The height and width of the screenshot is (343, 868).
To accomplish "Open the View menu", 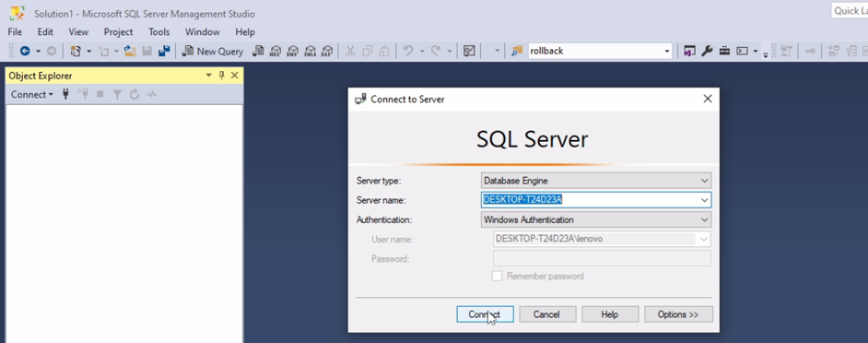I will click(78, 31).
